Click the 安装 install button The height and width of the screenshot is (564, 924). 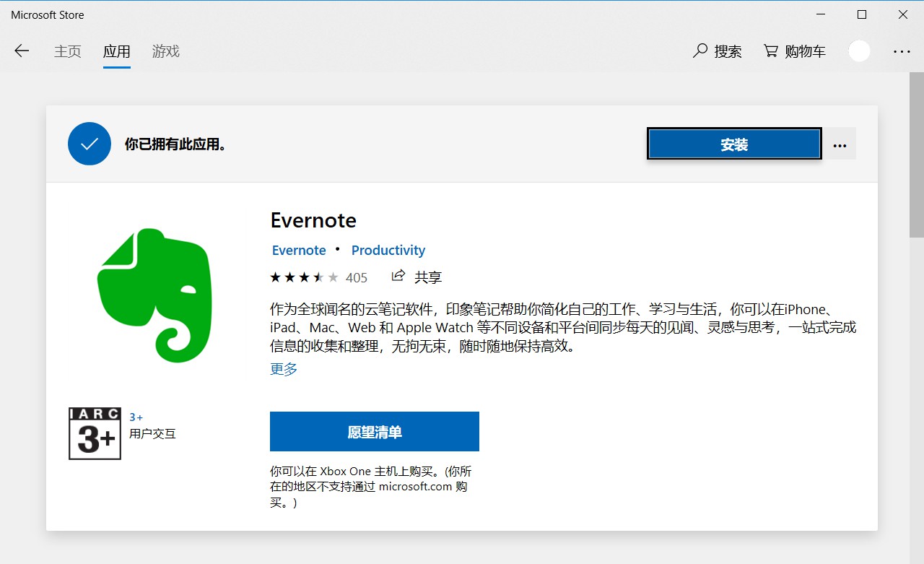pyautogui.click(x=734, y=144)
